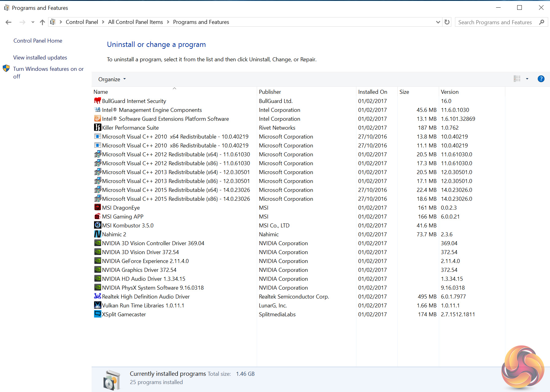550x392 pixels.
Task: Select the Killer Performance Suite icon
Action: (97, 127)
